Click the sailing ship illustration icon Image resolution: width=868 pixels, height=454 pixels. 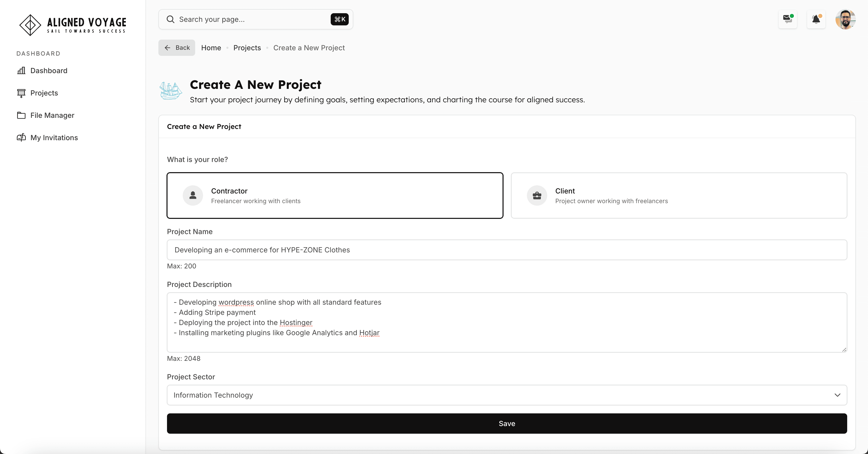pyautogui.click(x=171, y=91)
